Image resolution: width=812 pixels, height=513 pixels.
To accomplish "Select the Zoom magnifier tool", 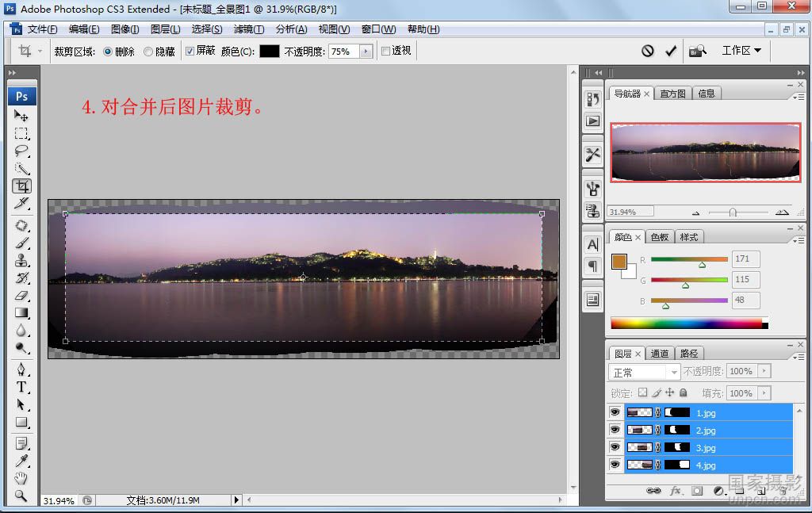I will 21,496.
